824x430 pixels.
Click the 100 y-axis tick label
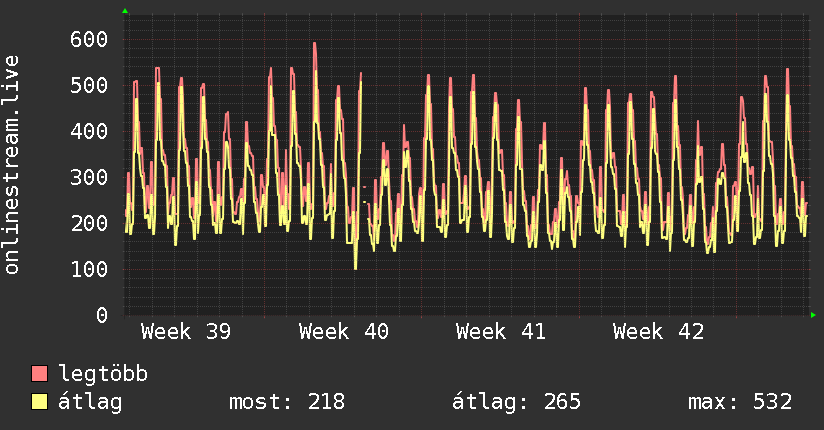89,269
